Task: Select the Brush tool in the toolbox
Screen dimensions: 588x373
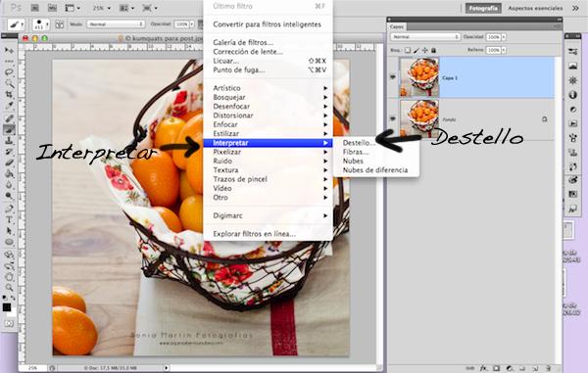Action: [x=9, y=129]
